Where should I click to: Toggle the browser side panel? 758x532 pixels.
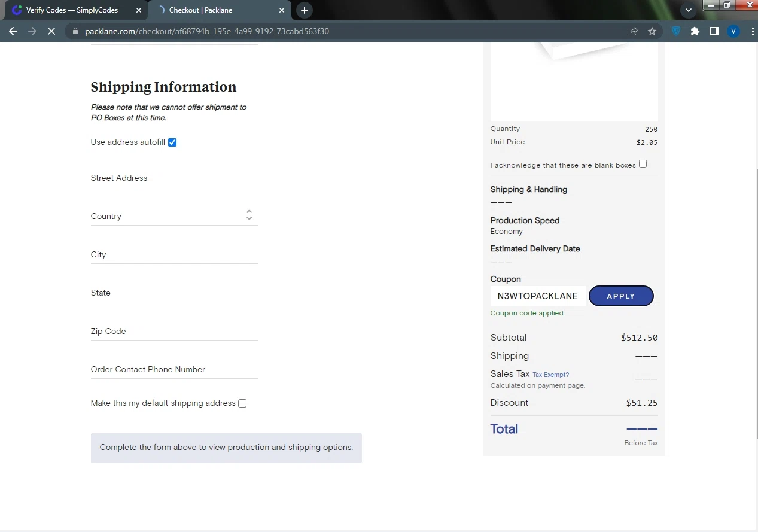pyautogui.click(x=714, y=31)
